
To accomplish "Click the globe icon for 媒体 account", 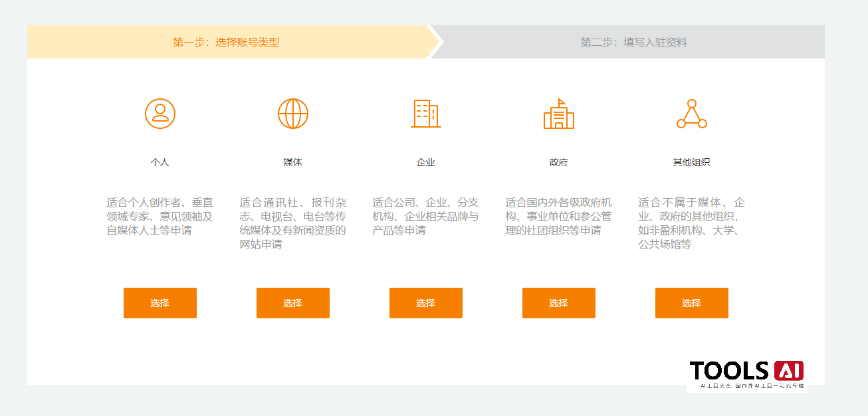I will click(x=293, y=114).
